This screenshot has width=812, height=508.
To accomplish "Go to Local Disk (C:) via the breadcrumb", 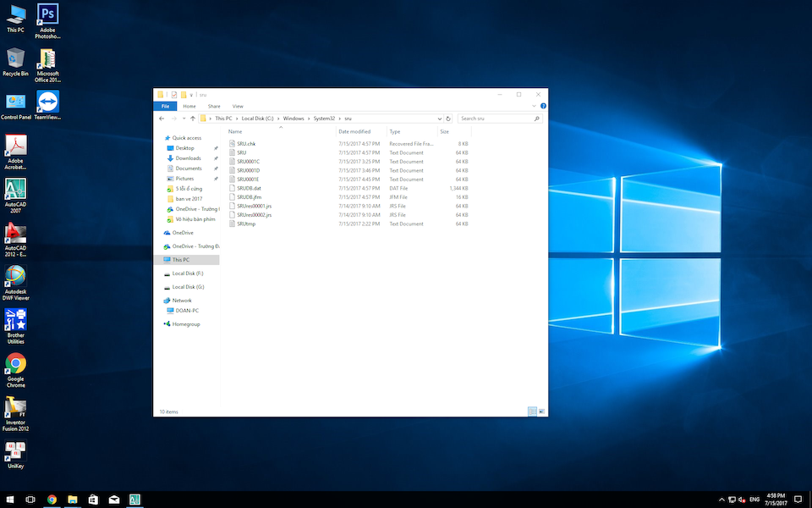I will tap(255, 118).
